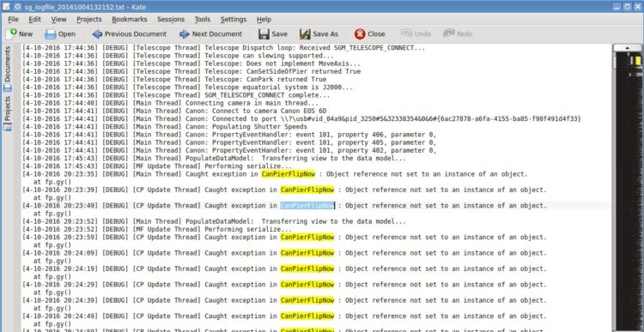This screenshot has height=332, width=644.
Task: Click the scrollbar up arrow button
Action: [x=627, y=48]
